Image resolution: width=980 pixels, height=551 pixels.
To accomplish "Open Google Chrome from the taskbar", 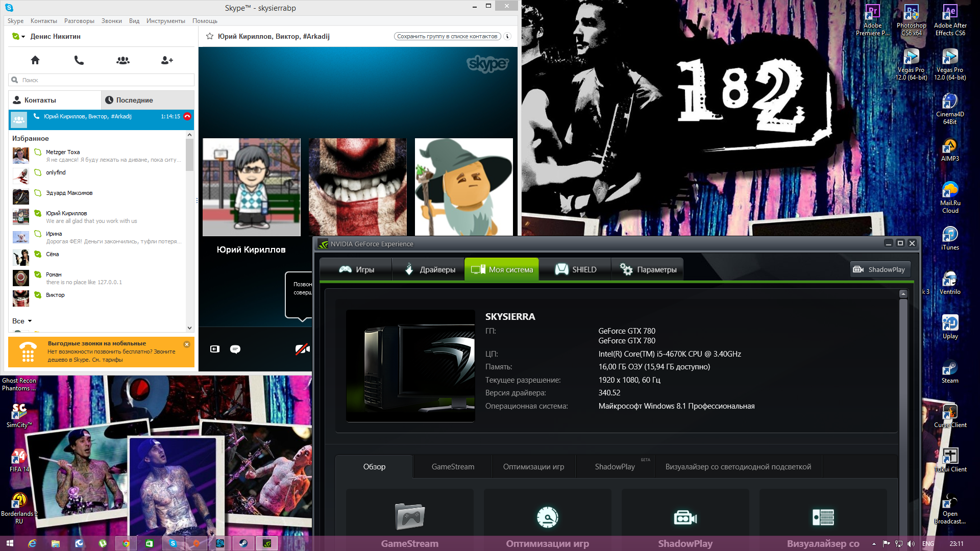I will click(126, 543).
